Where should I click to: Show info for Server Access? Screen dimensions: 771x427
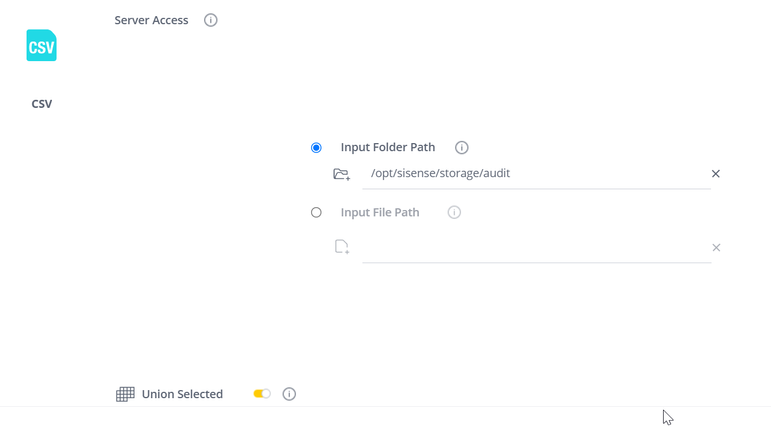(x=211, y=20)
